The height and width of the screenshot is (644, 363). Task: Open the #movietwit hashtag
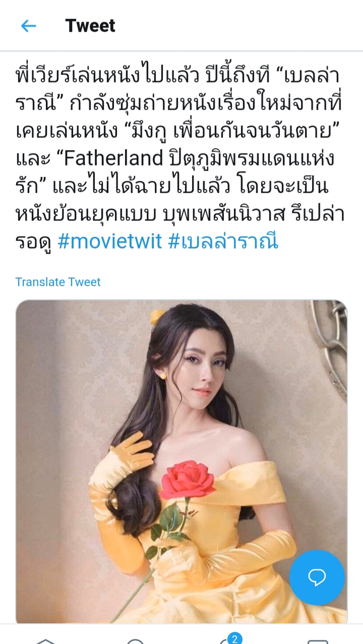coord(110,242)
